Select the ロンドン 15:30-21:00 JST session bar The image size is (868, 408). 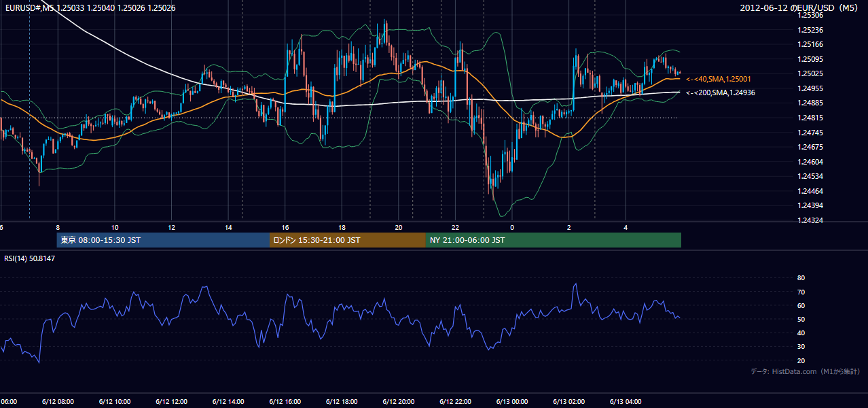[348, 240]
